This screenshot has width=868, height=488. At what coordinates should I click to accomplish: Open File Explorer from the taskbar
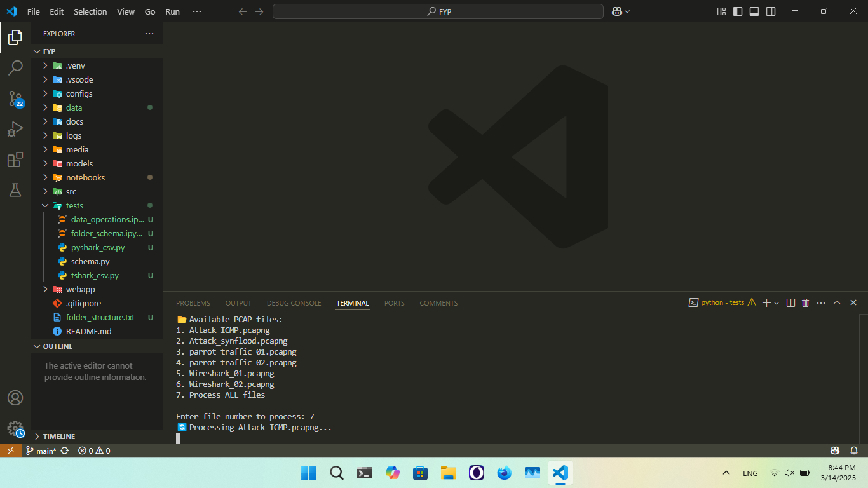point(449,473)
